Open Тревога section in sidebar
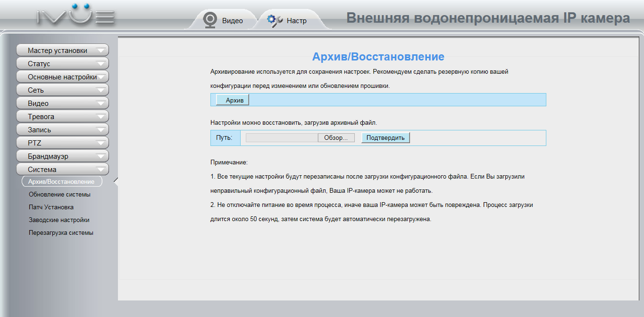The image size is (644, 317). tap(62, 116)
